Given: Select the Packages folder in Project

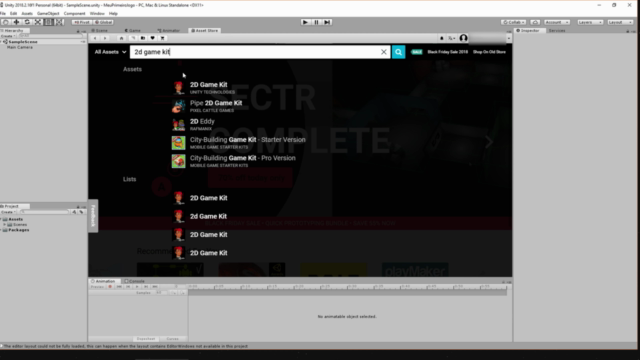Looking at the screenshot, I should pos(16,230).
